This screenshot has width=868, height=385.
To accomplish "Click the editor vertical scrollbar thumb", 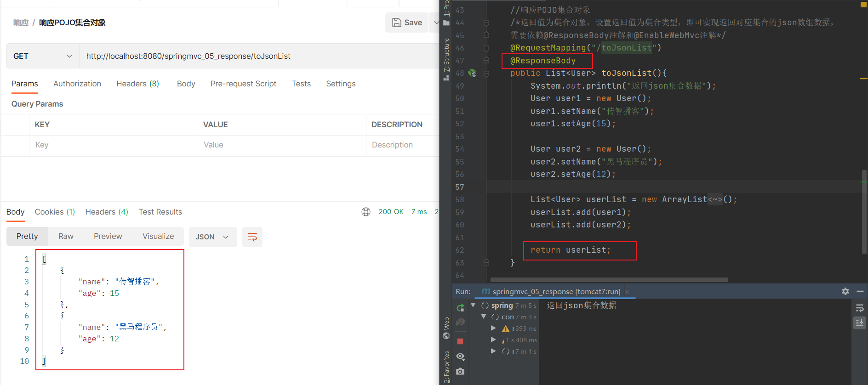I will 864,211.
